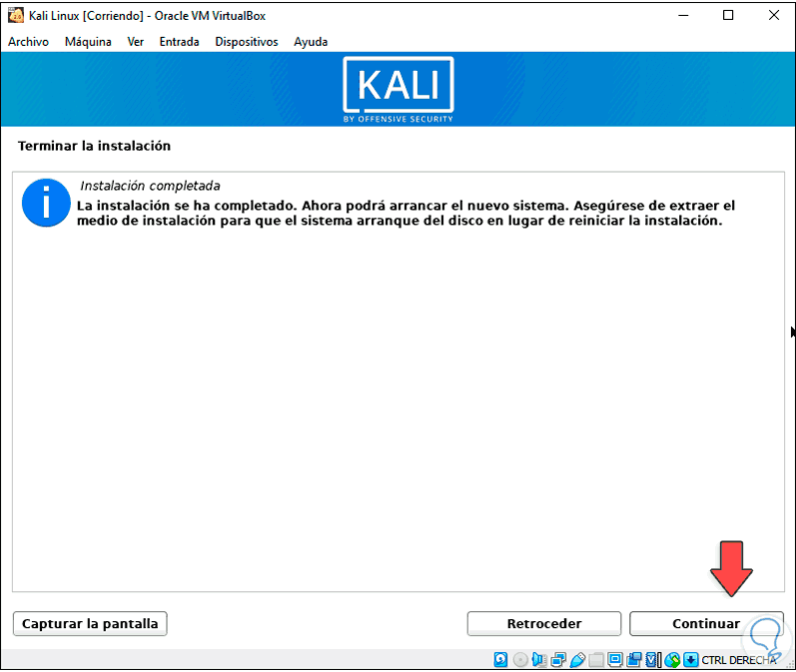Click the display settings status icon
This screenshot has width=796, height=672.
(615, 659)
